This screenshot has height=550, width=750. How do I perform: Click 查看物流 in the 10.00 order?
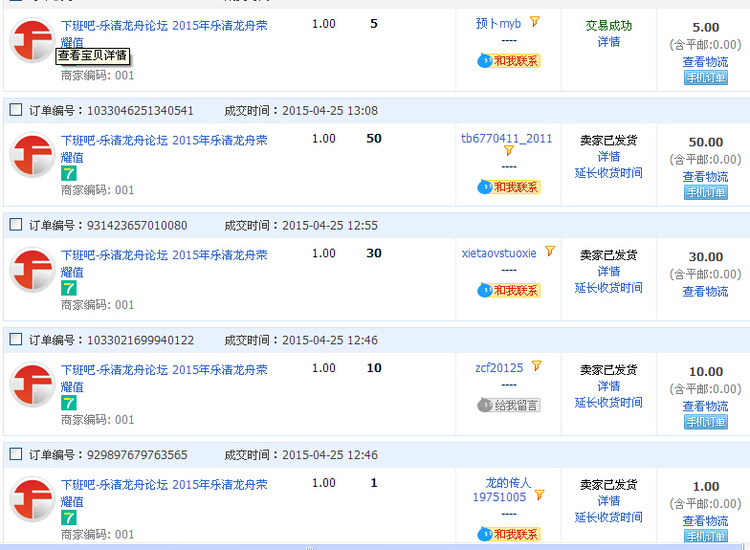(x=706, y=406)
